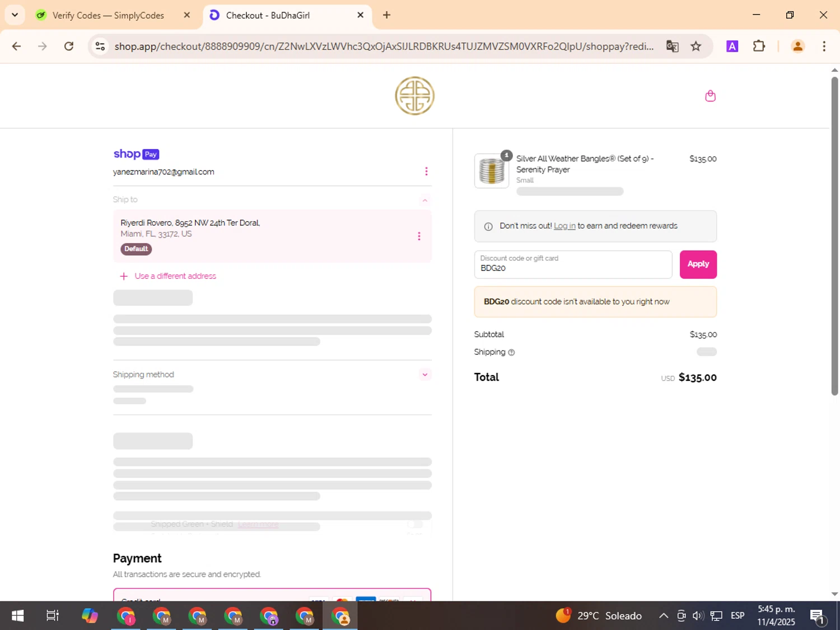Image resolution: width=840 pixels, height=630 pixels.
Task: Click the ESP language indicator
Action: [738, 616]
